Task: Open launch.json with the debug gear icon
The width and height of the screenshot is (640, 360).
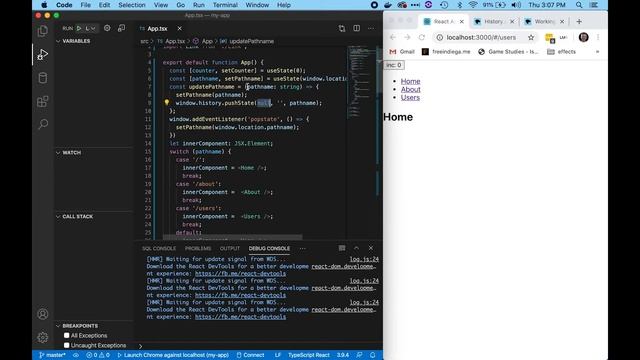Action: pyautogui.click(x=107, y=28)
